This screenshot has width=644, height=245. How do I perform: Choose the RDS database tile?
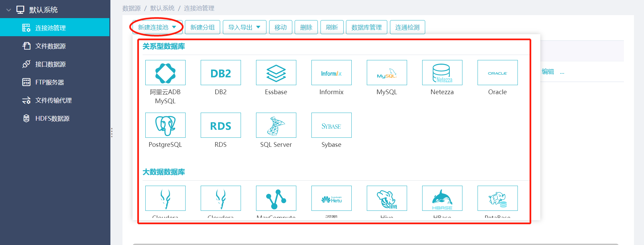[221, 125]
